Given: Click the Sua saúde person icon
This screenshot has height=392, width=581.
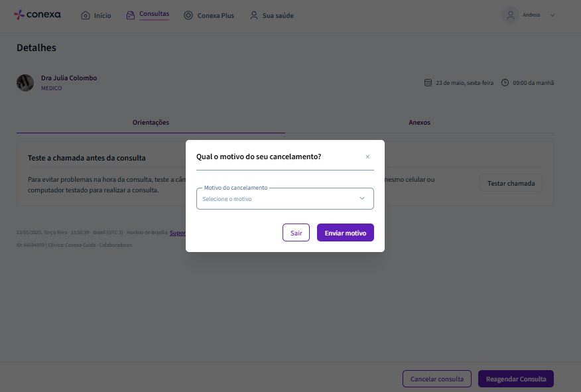Looking at the screenshot, I should [x=254, y=15].
